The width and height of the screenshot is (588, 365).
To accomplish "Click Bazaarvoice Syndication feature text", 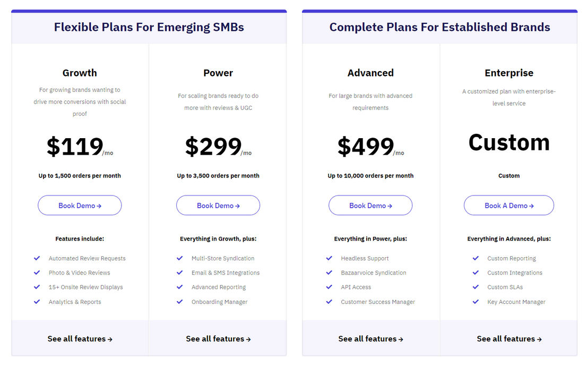I will click(374, 273).
